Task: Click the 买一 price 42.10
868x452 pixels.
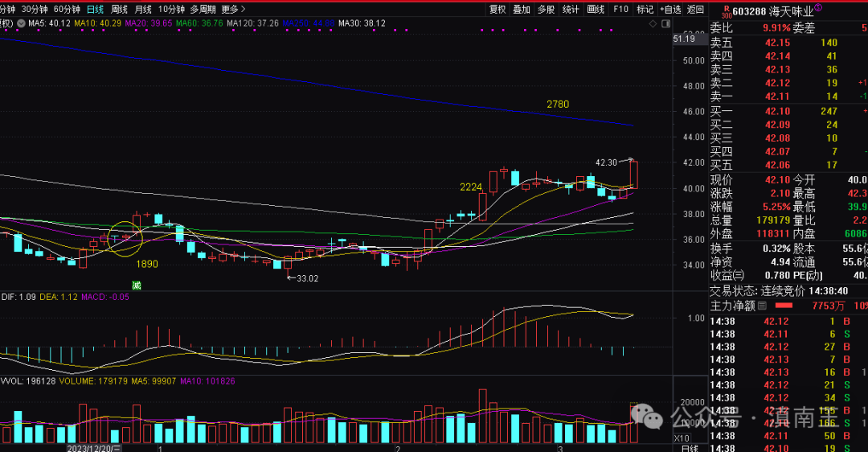Action: point(777,111)
